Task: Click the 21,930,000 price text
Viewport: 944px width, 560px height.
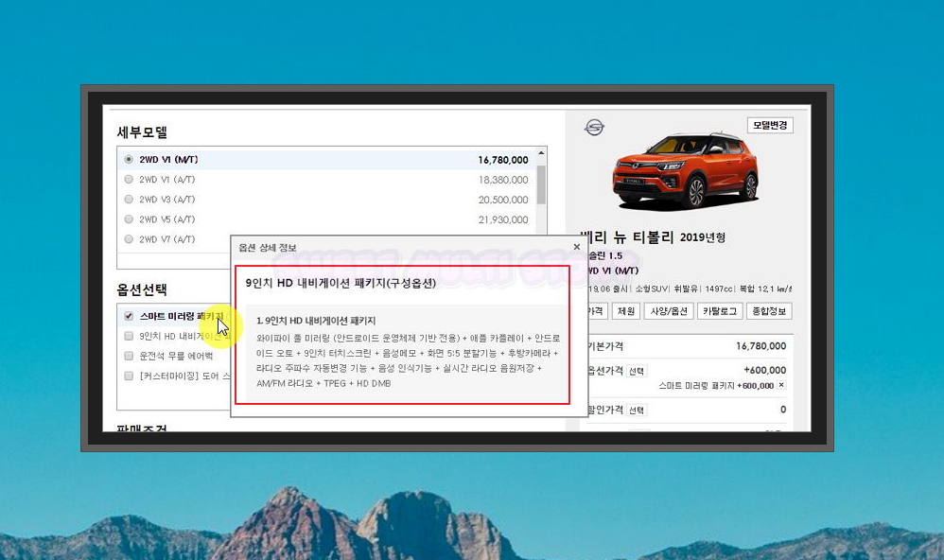Action: [x=503, y=219]
